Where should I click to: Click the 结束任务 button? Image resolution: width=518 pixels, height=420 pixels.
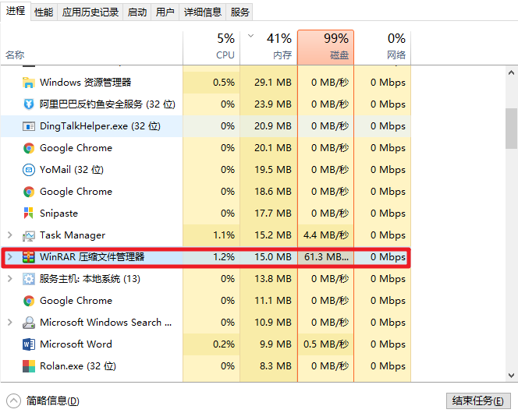tap(478, 401)
